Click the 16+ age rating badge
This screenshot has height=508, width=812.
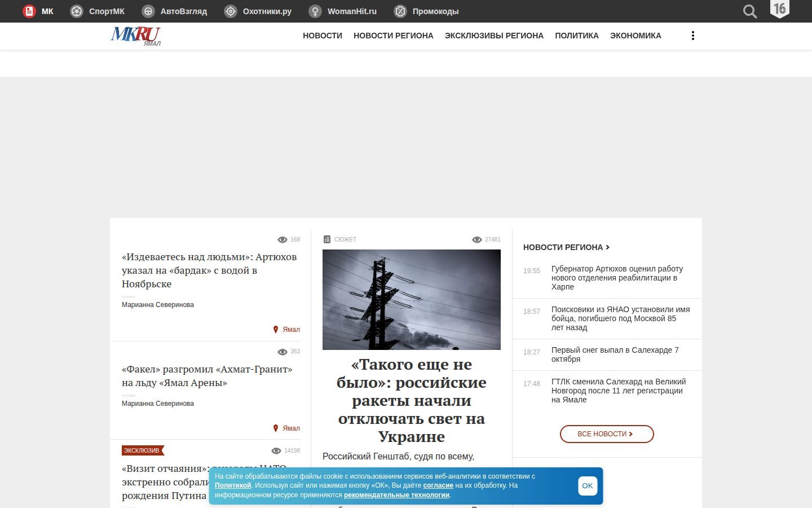coord(780,9)
